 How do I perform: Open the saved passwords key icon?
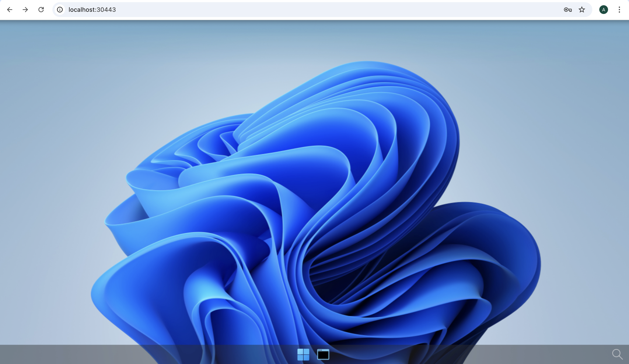click(x=568, y=10)
